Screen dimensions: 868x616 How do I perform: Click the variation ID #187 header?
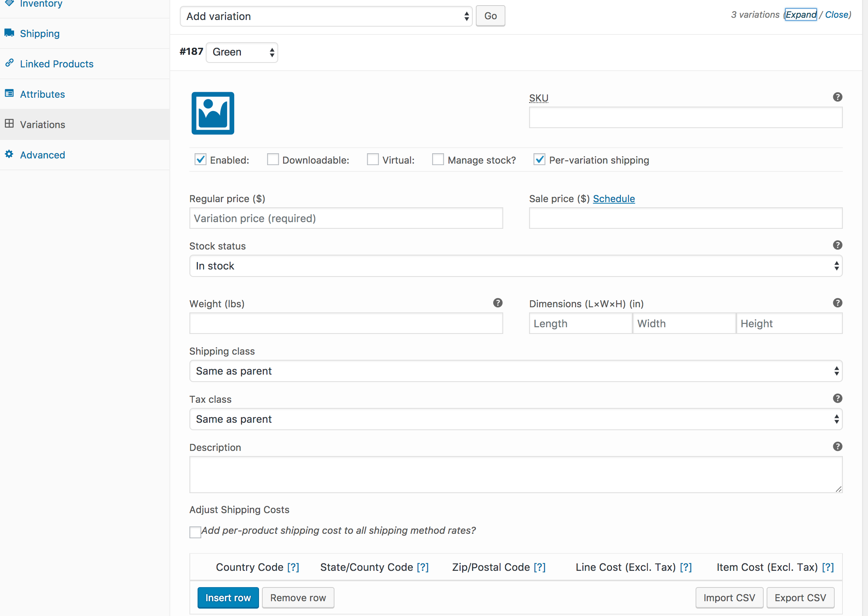tap(191, 51)
